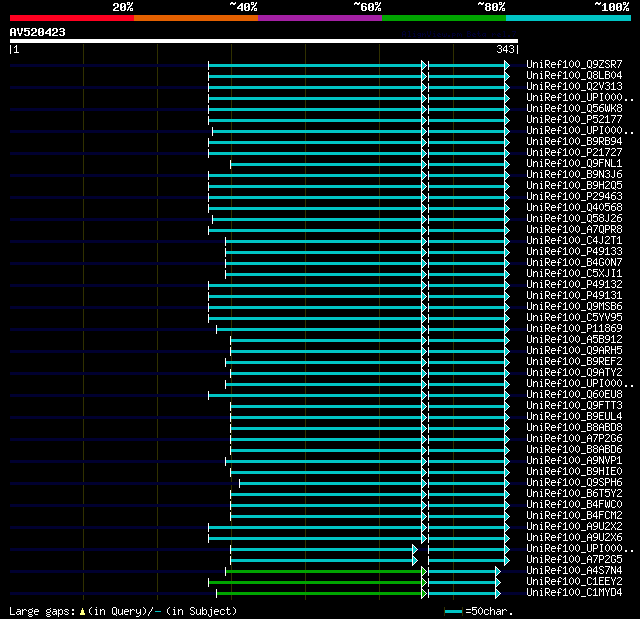Click the =50char scale legend
Viewport: 640px width, 619px height.
(x=478, y=611)
